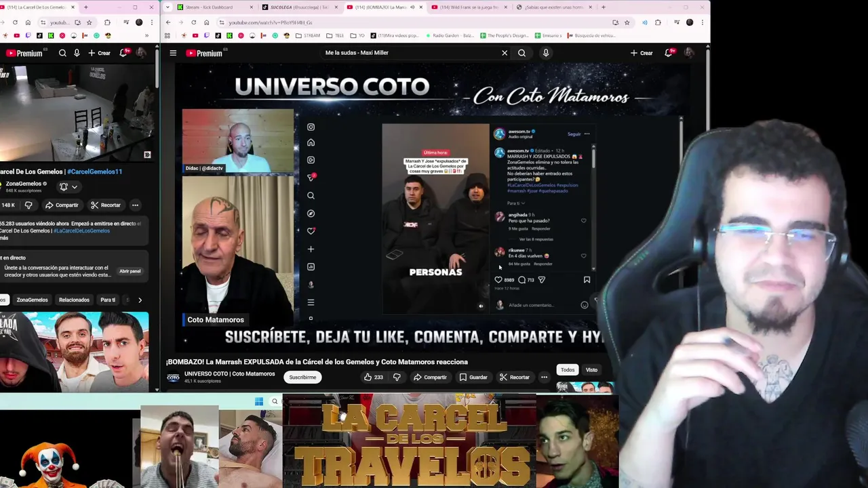Click Recortar under the Universo Coto video

515,377
